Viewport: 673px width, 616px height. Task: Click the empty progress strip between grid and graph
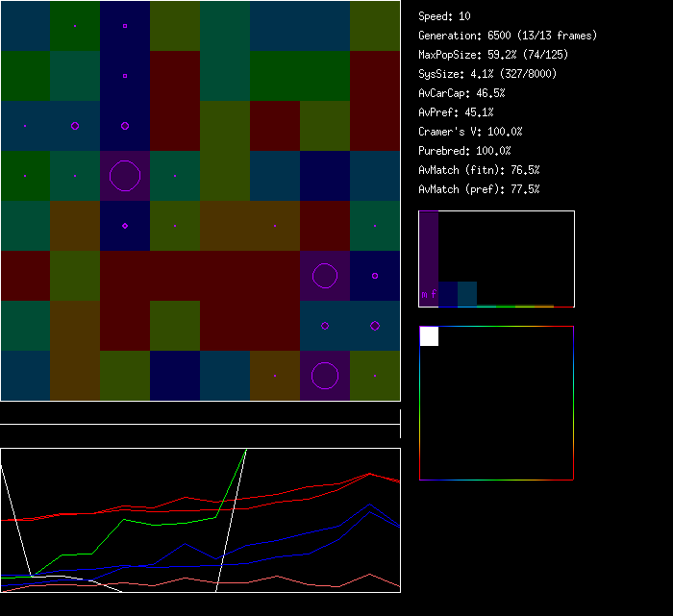tap(200, 415)
